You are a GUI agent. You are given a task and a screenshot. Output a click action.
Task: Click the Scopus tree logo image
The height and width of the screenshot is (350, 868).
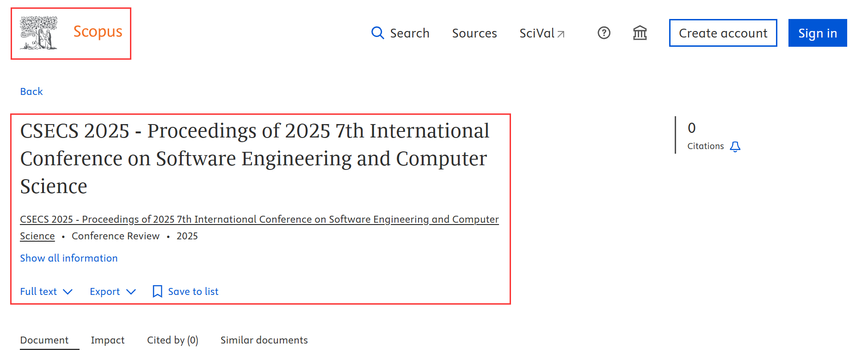click(39, 33)
